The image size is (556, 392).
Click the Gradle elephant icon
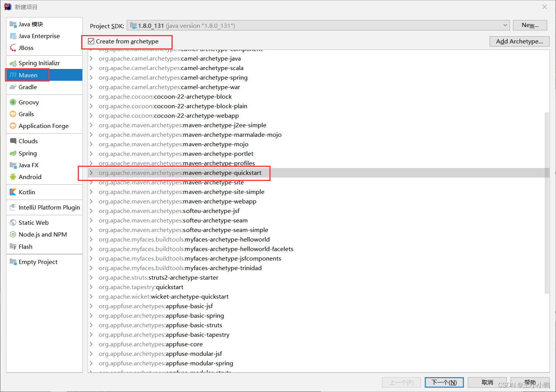click(13, 87)
